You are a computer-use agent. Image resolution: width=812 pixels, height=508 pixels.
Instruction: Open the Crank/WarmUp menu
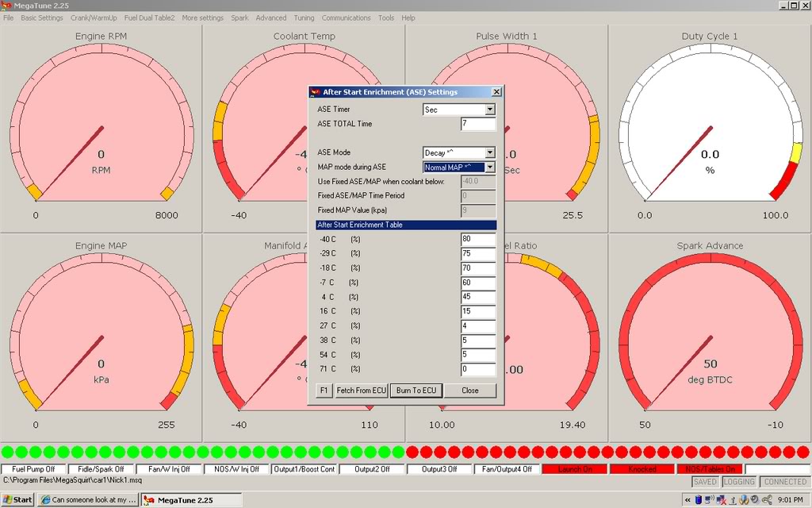pyautogui.click(x=94, y=17)
